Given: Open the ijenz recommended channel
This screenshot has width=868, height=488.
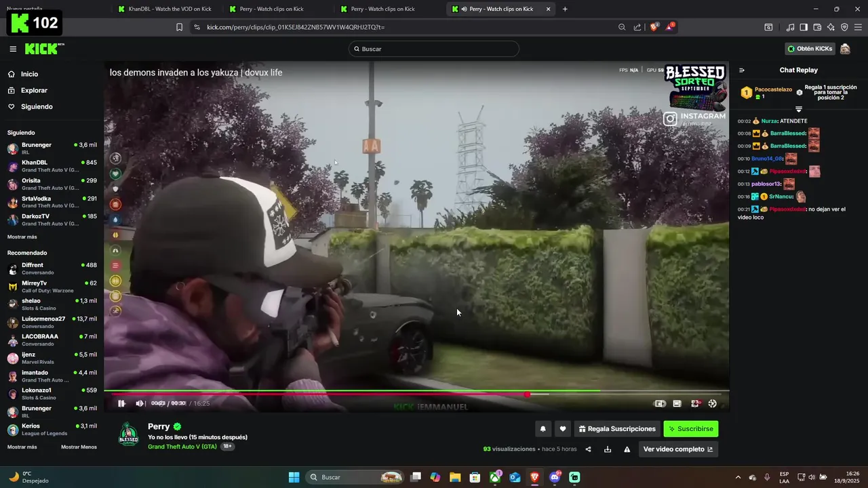Looking at the screenshot, I should point(52,358).
